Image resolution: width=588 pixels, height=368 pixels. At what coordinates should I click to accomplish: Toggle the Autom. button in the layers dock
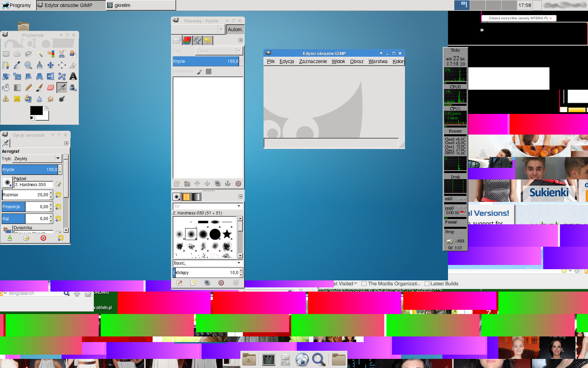tap(235, 30)
